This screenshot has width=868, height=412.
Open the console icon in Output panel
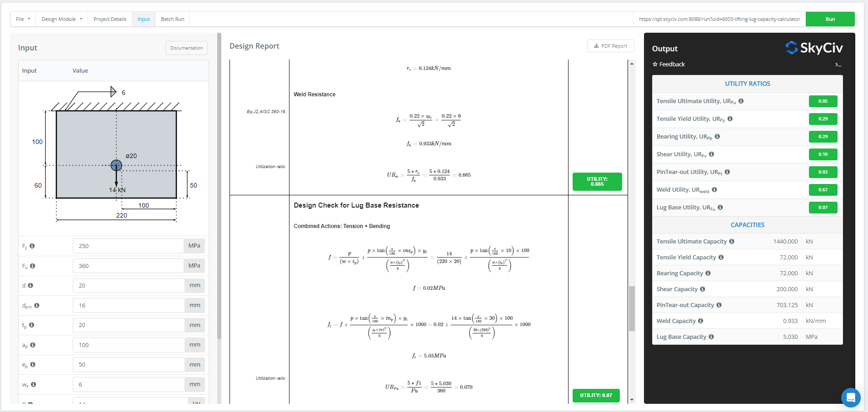(x=838, y=65)
